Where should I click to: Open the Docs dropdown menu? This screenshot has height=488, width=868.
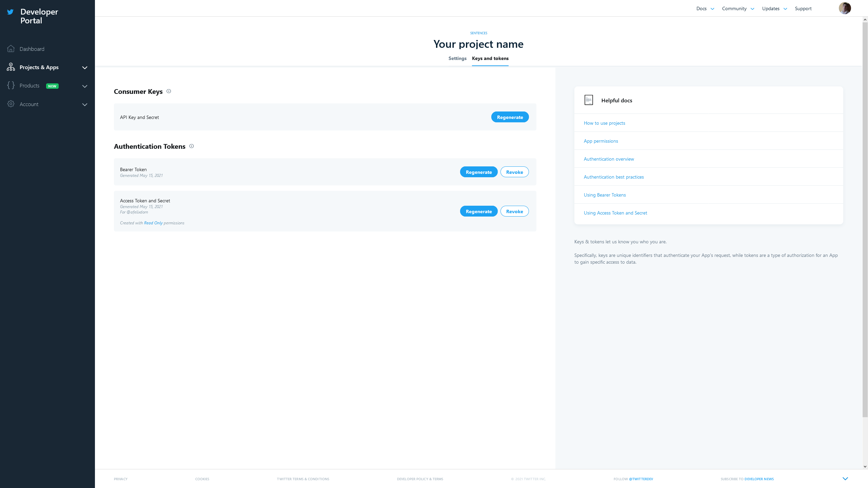(x=702, y=8)
